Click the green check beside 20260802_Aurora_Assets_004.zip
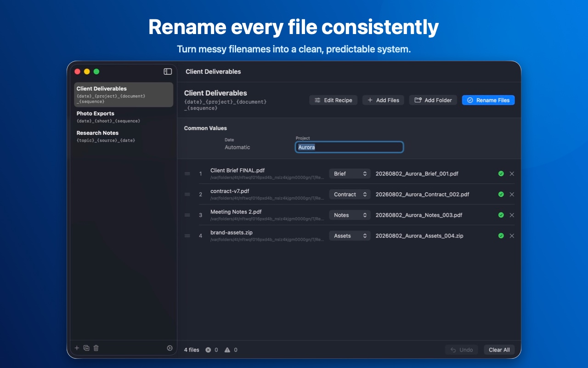 pyautogui.click(x=501, y=236)
